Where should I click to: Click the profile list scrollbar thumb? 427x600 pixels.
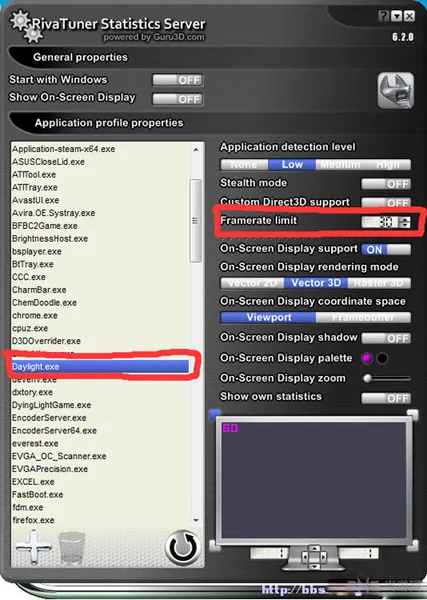click(196, 221)
